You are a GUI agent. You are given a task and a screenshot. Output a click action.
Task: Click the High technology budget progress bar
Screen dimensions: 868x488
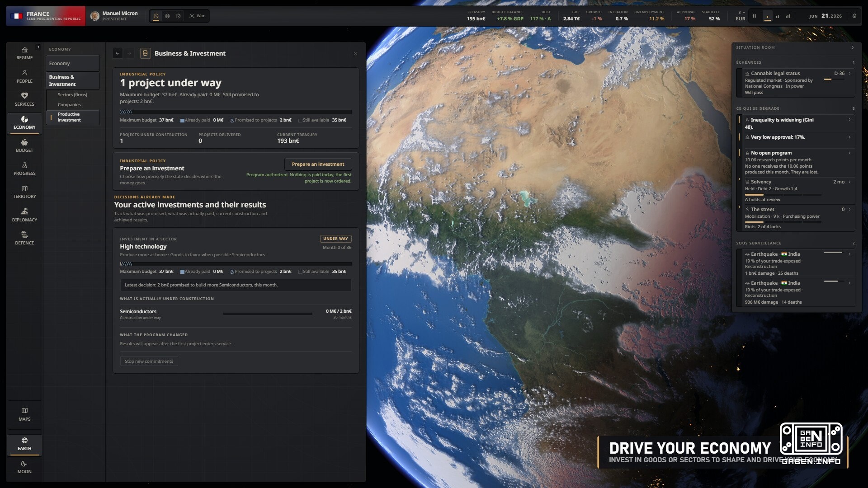click(x=236, y=264)
